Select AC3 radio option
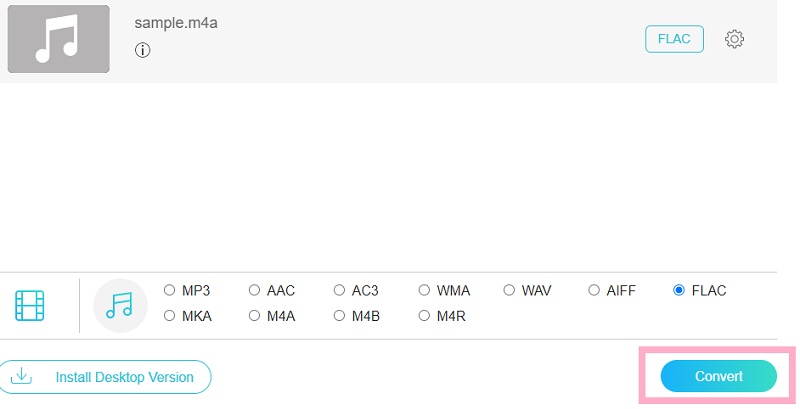This screenshot has width=800, height=409. pyautogui.click(x=339, y=291)
